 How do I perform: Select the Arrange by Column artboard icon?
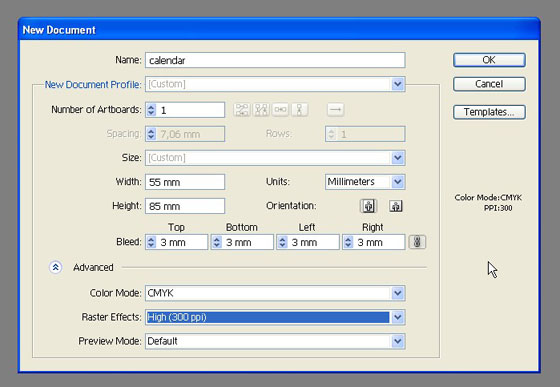coord(300,110)
